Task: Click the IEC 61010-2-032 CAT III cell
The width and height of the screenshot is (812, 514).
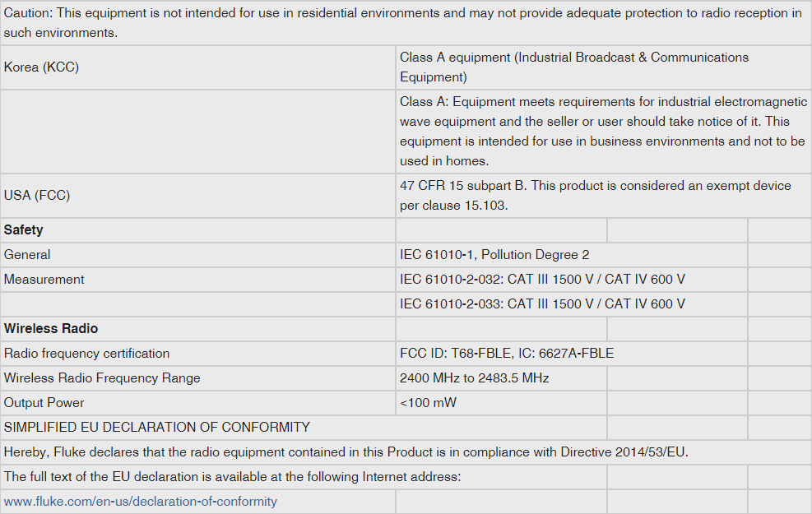Action: coord(542,280)
